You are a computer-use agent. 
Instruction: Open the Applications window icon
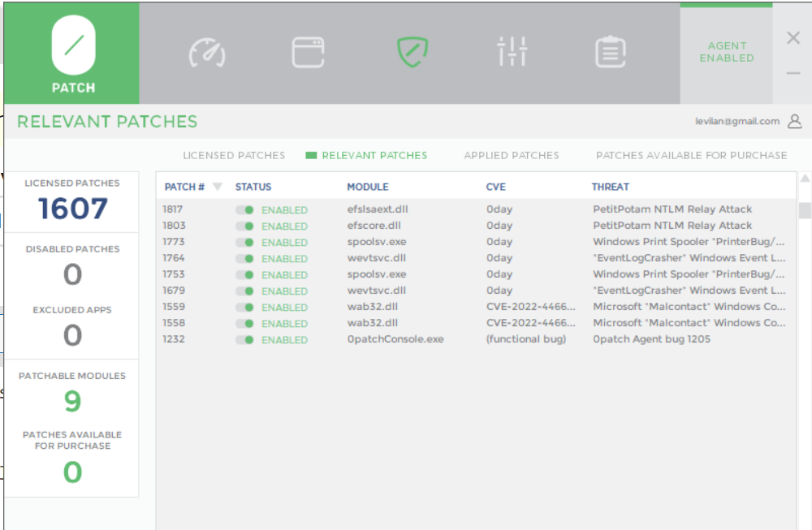(x=308, y=53)
